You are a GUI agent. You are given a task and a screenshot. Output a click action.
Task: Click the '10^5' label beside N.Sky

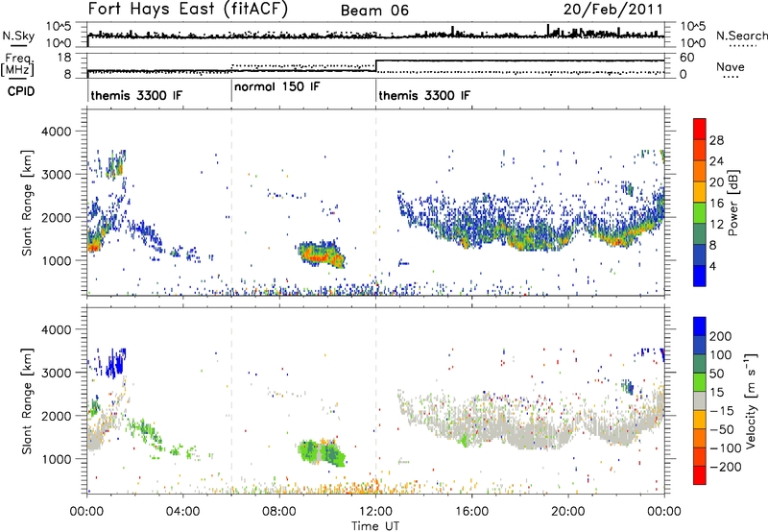pyautogui.click(x=59, y=27)
